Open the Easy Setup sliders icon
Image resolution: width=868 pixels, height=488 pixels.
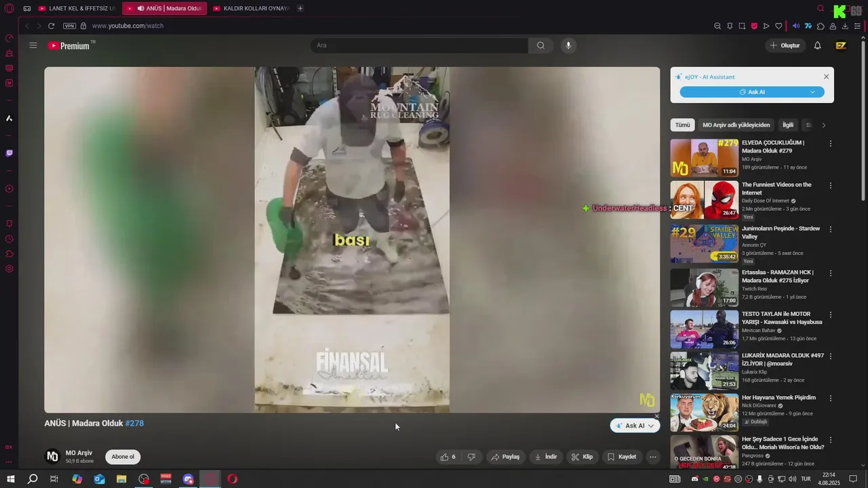coord(858,26)
